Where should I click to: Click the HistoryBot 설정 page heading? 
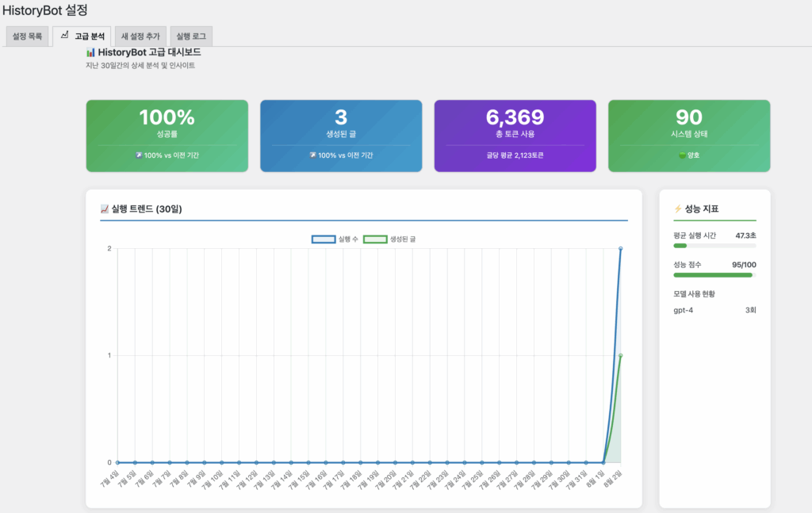pyautogui.click(x=45, y=10)
